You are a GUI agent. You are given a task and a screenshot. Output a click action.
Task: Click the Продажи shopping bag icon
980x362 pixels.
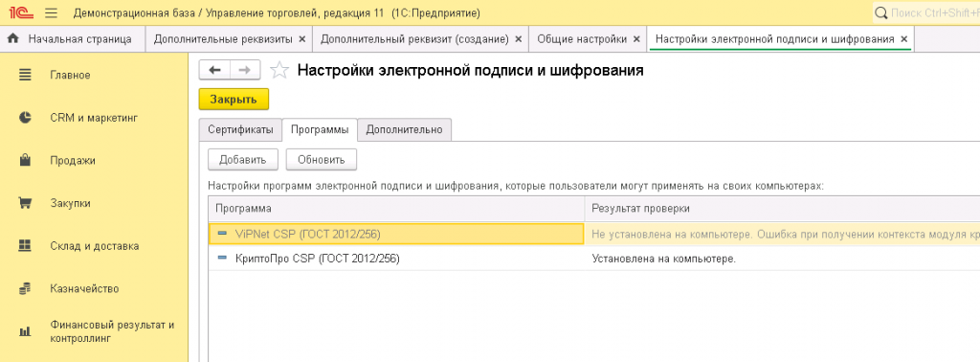point(25,160)
